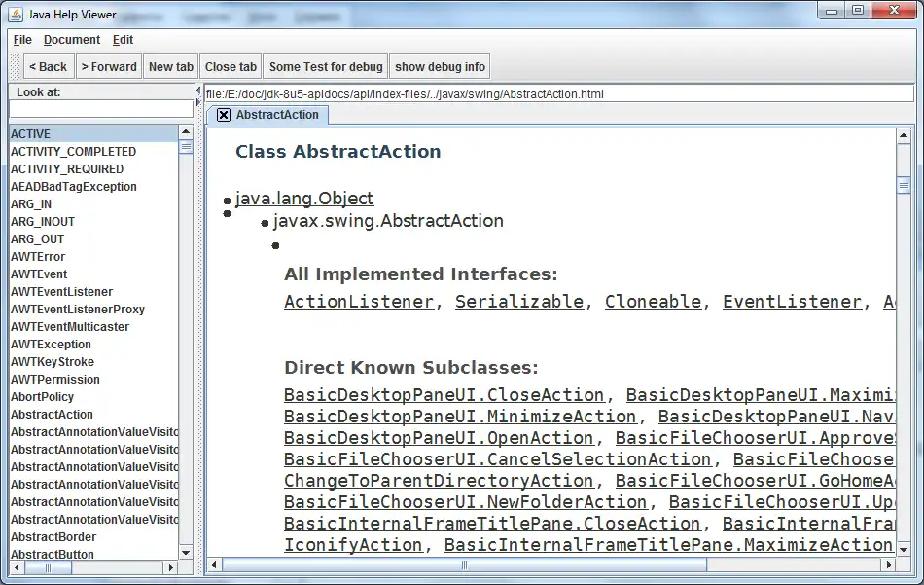Click document pane scroll right arrow

point(889,565)
